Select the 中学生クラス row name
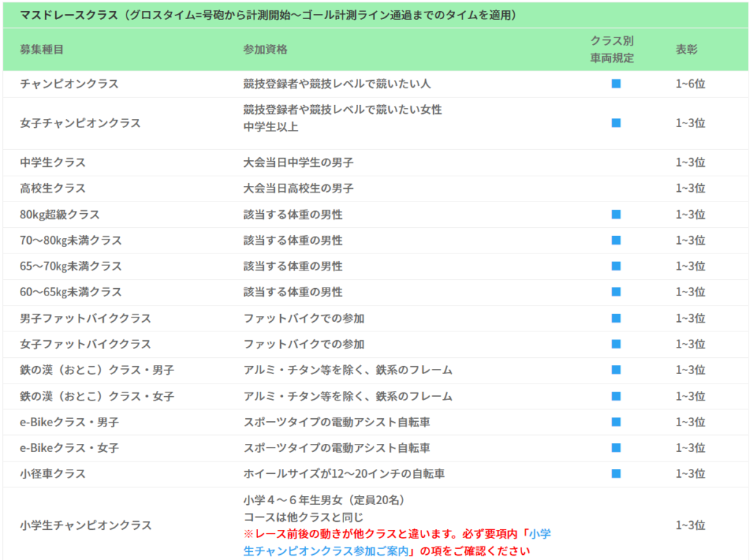Viewport: 753px width, 560px height. [53, 162]
